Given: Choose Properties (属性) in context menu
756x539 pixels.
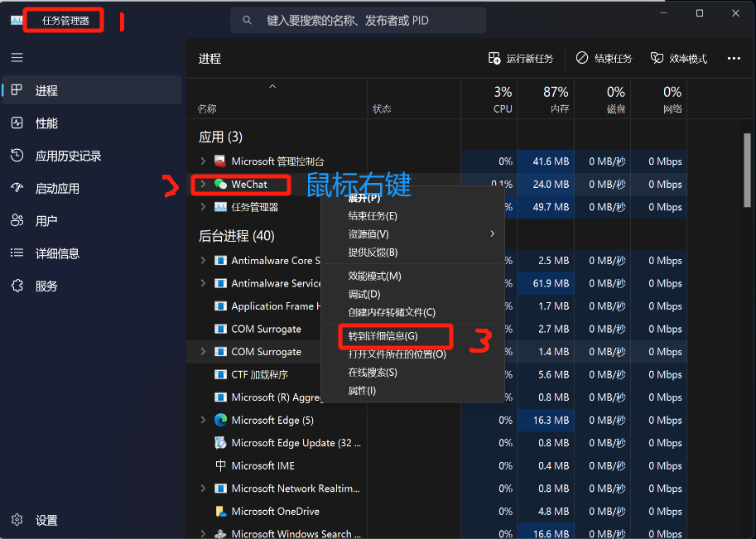Looking at the screenshot, I should click(x=412, y=391).
